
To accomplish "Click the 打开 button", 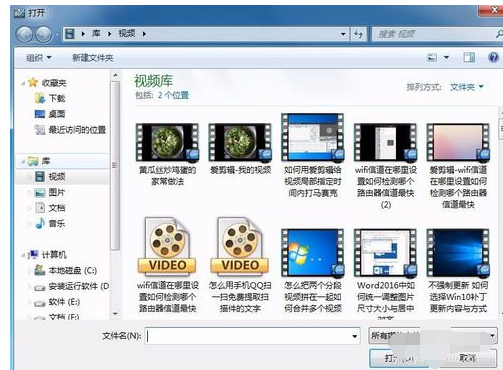I will (399, 358).
